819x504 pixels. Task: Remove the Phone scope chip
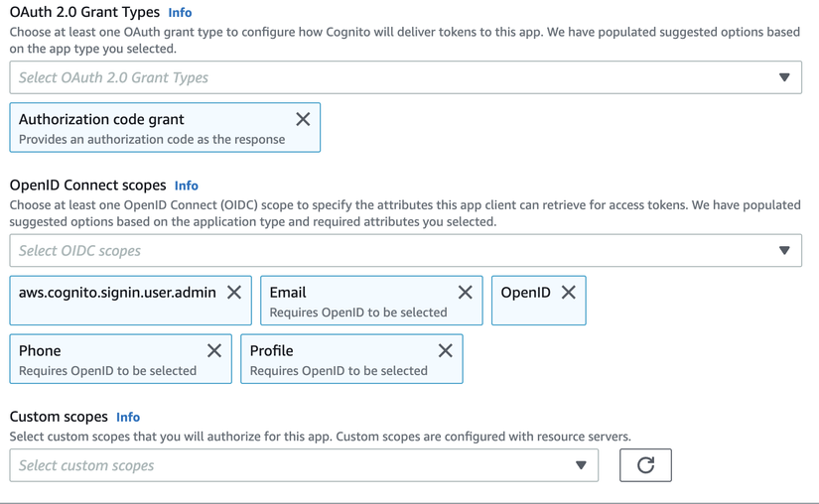[x=214, y=350]
